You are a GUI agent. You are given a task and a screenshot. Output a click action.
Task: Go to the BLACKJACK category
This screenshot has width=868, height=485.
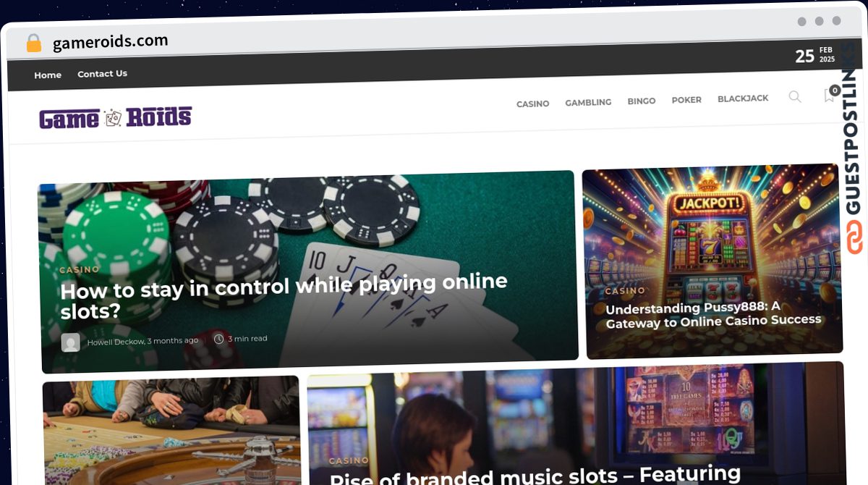tap(743, 98)
